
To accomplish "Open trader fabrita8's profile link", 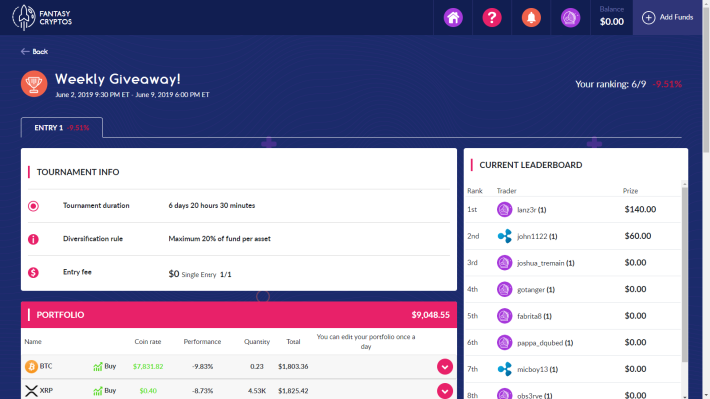I will [534, 316].
